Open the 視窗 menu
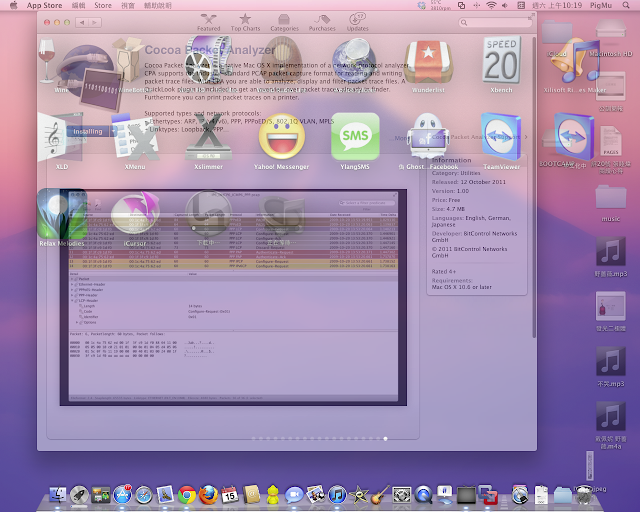 128,5
